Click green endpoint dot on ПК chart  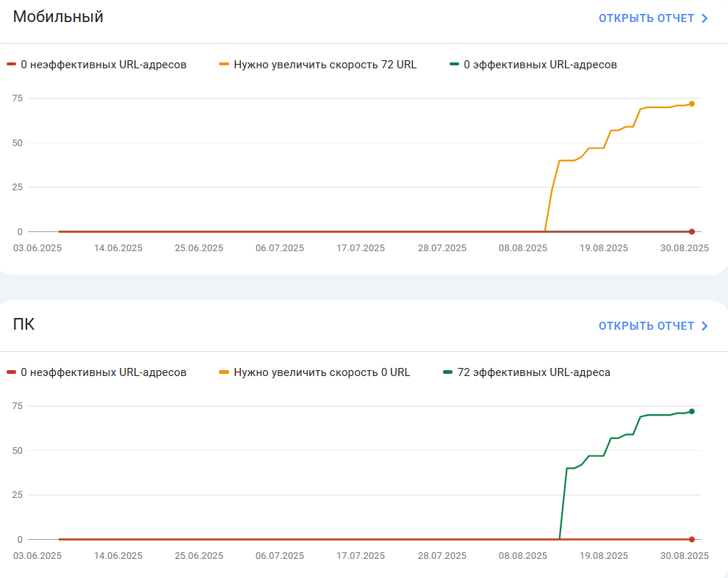tap(692, 411)
